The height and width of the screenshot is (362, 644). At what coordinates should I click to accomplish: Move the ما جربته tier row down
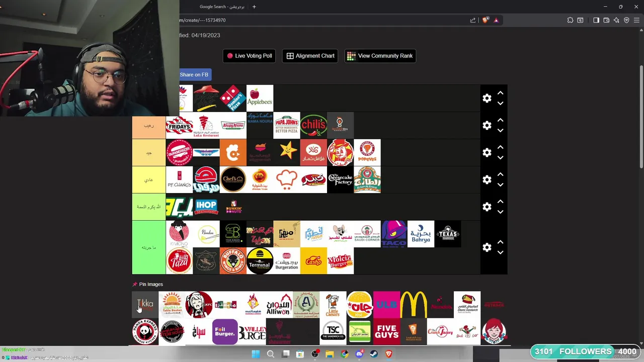(x=500, y=252)
